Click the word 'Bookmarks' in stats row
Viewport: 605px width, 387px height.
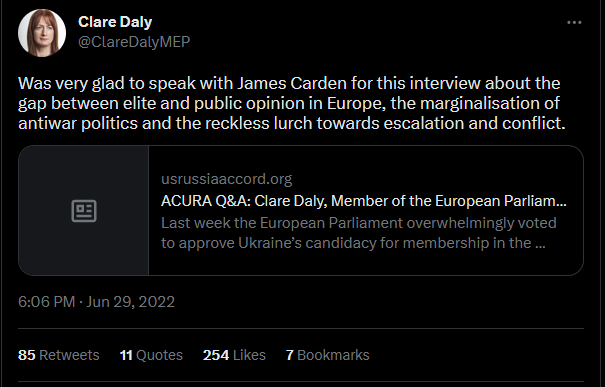(333, 355)
